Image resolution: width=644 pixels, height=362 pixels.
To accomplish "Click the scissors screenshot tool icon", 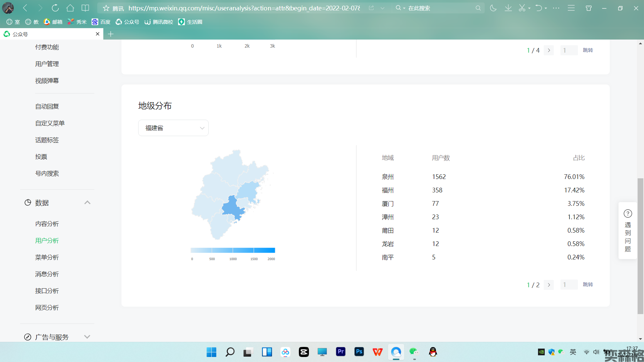I will click(522, 8).
